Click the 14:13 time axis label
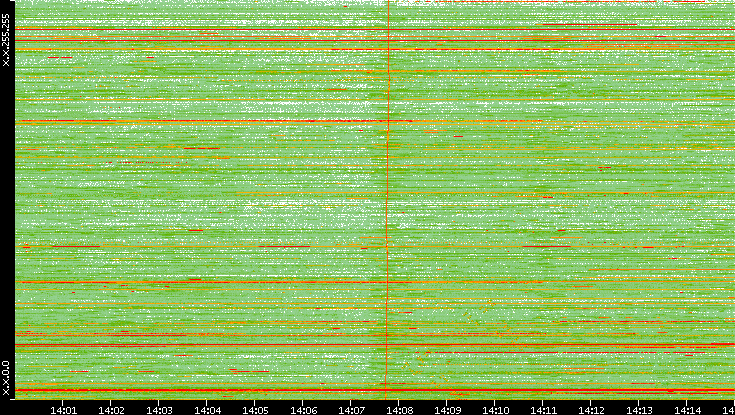This screenshot has height=415, width=735. [x=639, y=411]
